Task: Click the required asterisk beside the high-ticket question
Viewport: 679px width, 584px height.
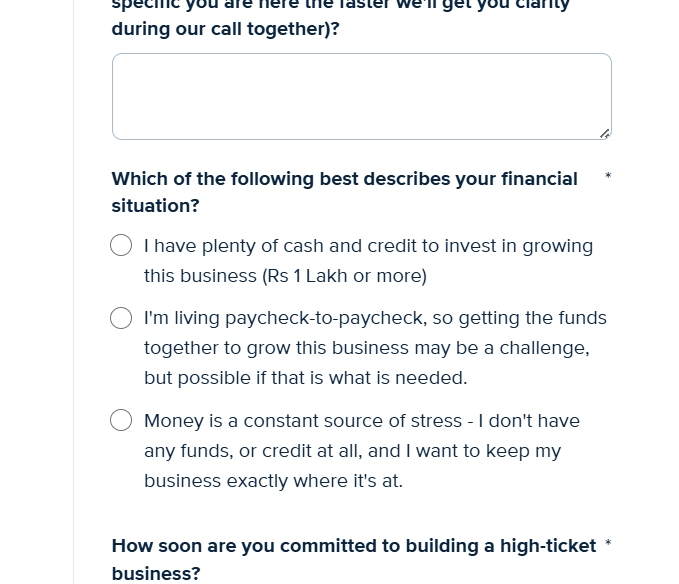Action: [608, 543]
